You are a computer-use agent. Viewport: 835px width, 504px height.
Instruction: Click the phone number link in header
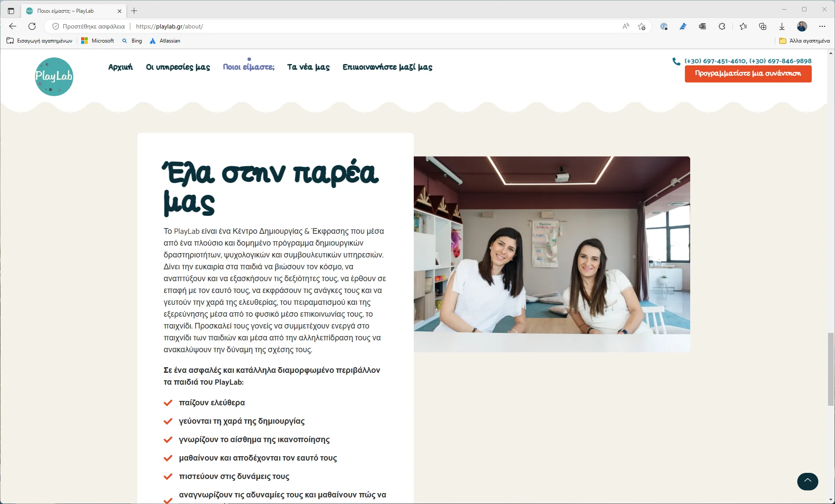(x=748, y=61)
